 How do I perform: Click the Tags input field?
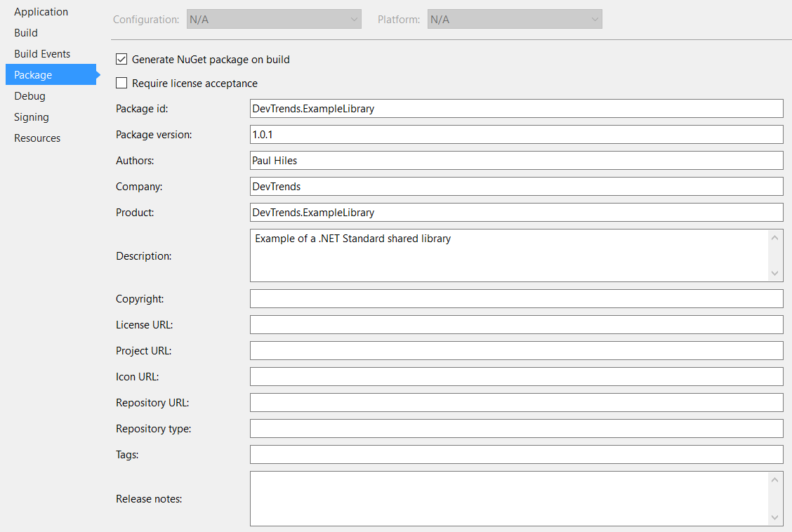(516, 455)
